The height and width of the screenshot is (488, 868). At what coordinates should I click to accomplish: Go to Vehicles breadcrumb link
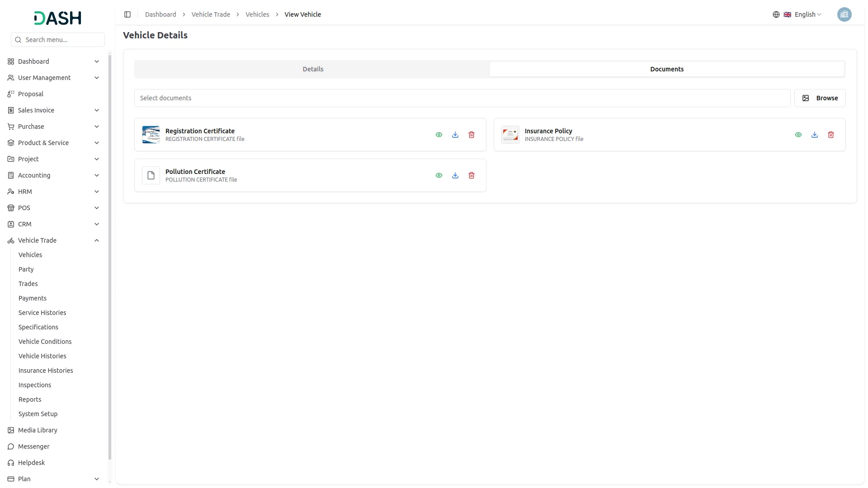257,14
